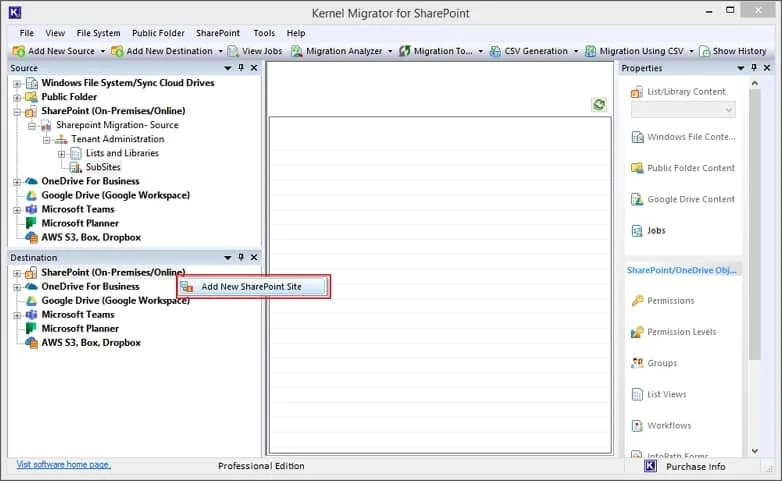This screenshot has height=481, width=782.
Task: Click the Permission Levels icon
Action: coord(637,332)
